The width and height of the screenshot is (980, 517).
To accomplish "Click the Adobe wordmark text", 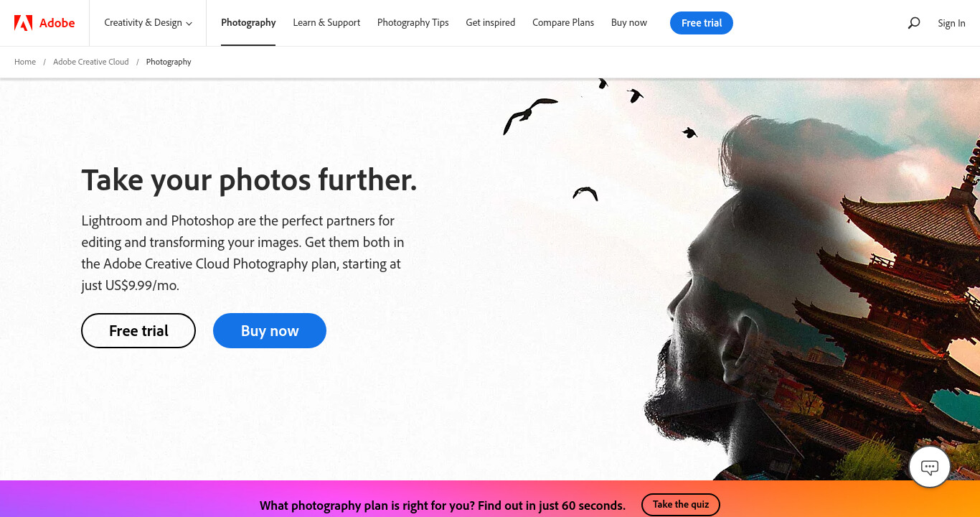I will pyautogui.click(x=57, y=23).
